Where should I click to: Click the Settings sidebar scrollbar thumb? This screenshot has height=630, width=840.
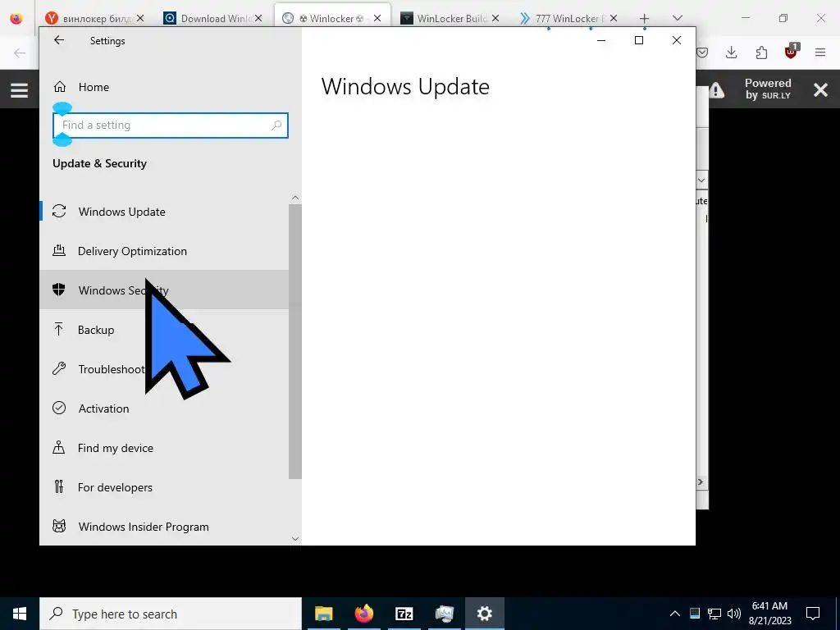pyautogui.click(x=295, y=341)
